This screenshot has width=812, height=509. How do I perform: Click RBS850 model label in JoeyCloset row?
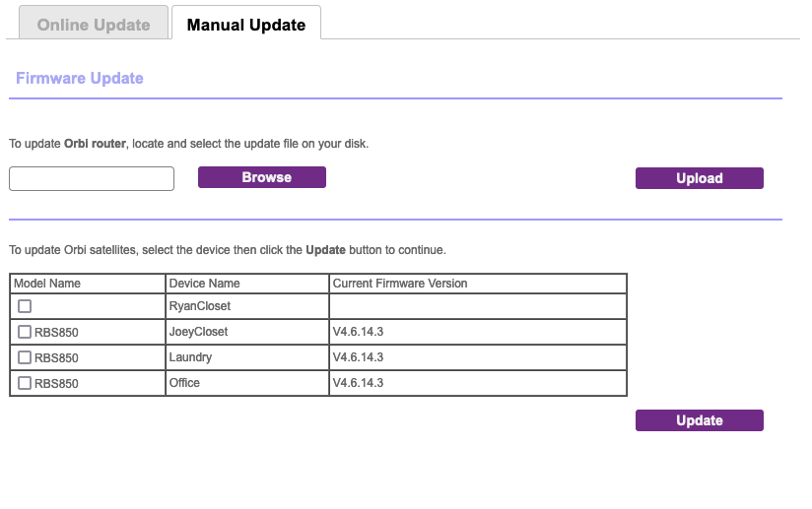coord(56,332)
